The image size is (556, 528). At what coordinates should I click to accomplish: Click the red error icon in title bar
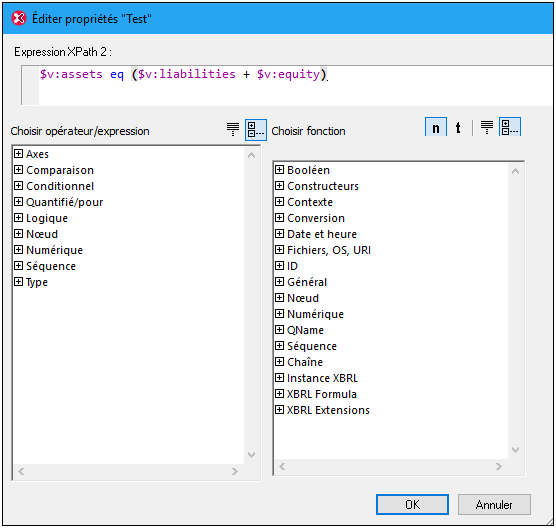click(x=19, y=18)
